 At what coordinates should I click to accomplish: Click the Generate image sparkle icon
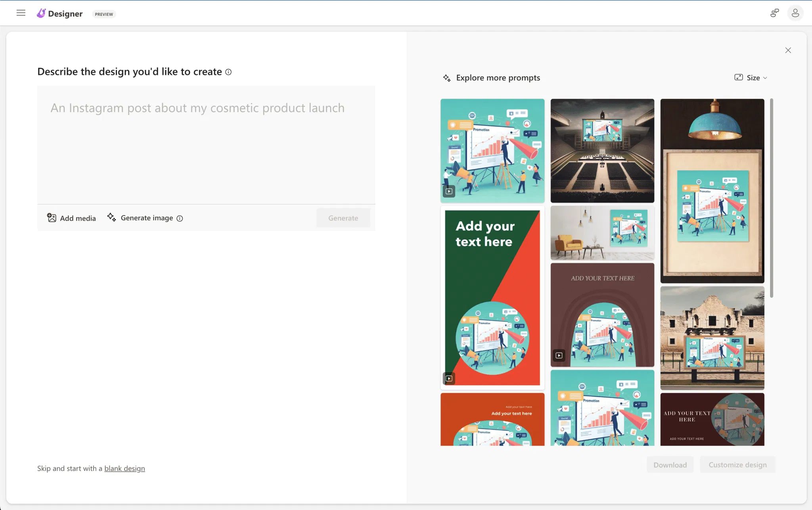tap(111, 217)
